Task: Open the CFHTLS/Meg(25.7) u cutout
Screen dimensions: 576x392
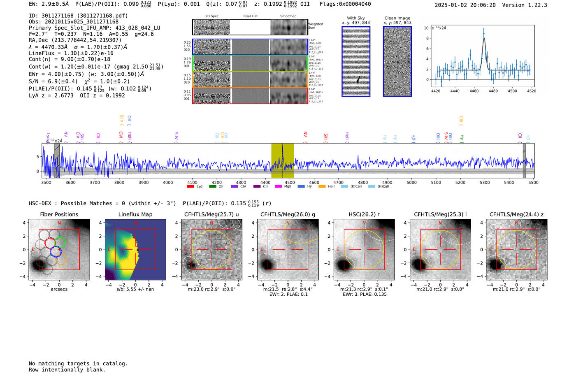Action: (x=211, y=250)
